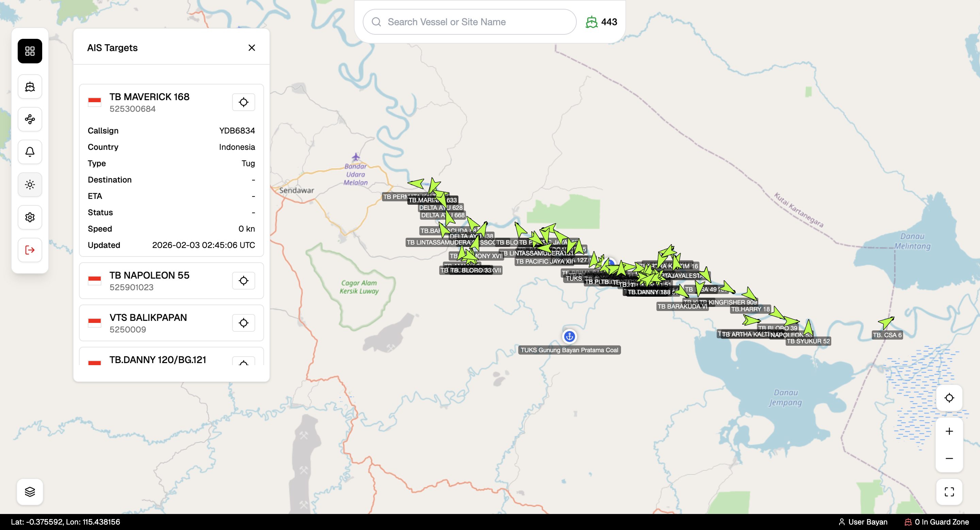Screen dimensions: 980x530
Task: Expand TB.DANNY 120/BG.121 entry
Action: click(x=158, y=359)
